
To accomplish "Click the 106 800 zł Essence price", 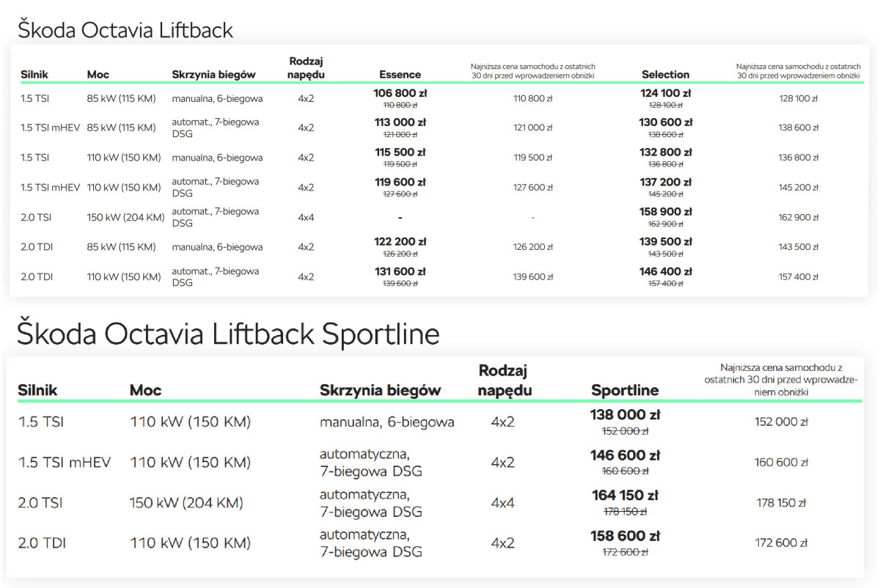I will 400,93.
